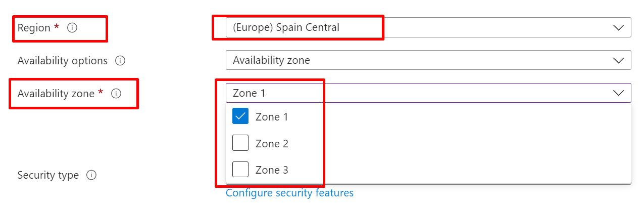The width and height of the screenshot is (644, 204).
Task: Click the Availability zone field label
Action: 56,94
